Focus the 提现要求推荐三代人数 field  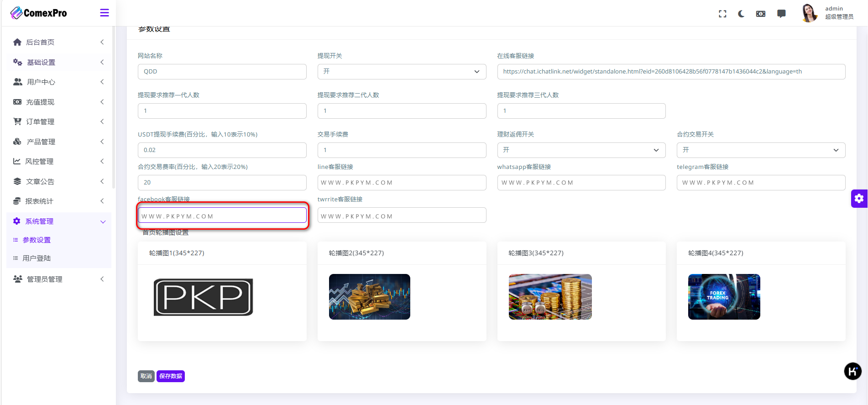[581, 111]
